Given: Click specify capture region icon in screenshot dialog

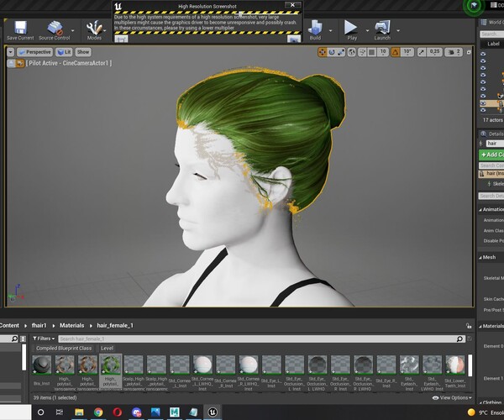Looking at the screenshot, I should tap(121, 39).
